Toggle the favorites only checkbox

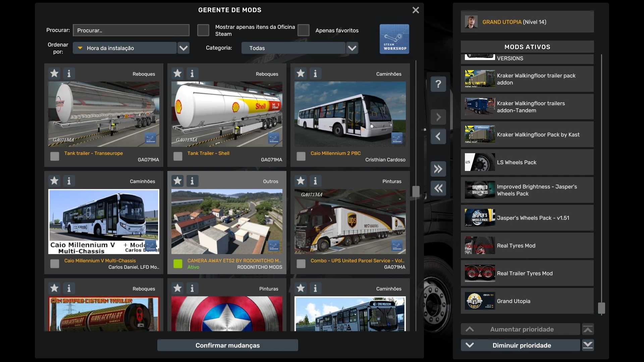click(304, 30)
